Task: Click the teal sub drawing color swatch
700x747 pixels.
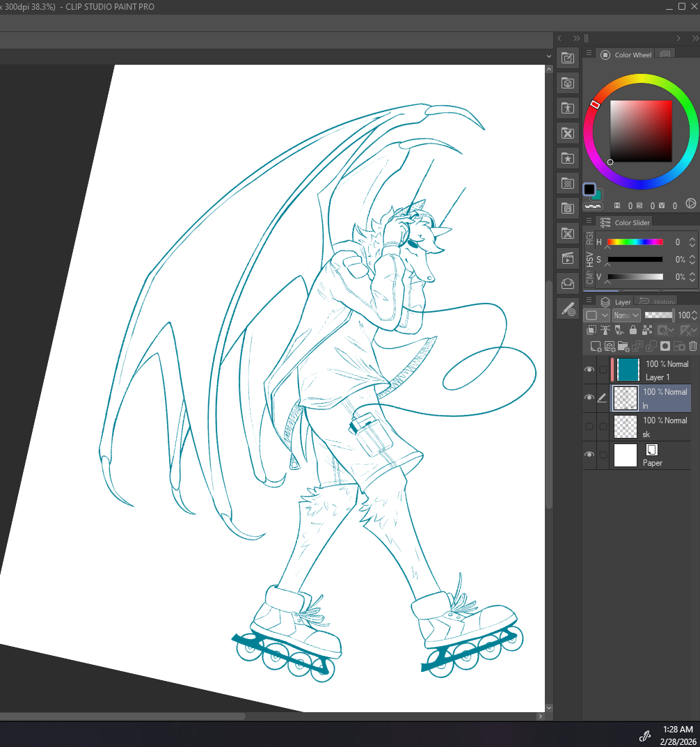Action: click(597, 195)
